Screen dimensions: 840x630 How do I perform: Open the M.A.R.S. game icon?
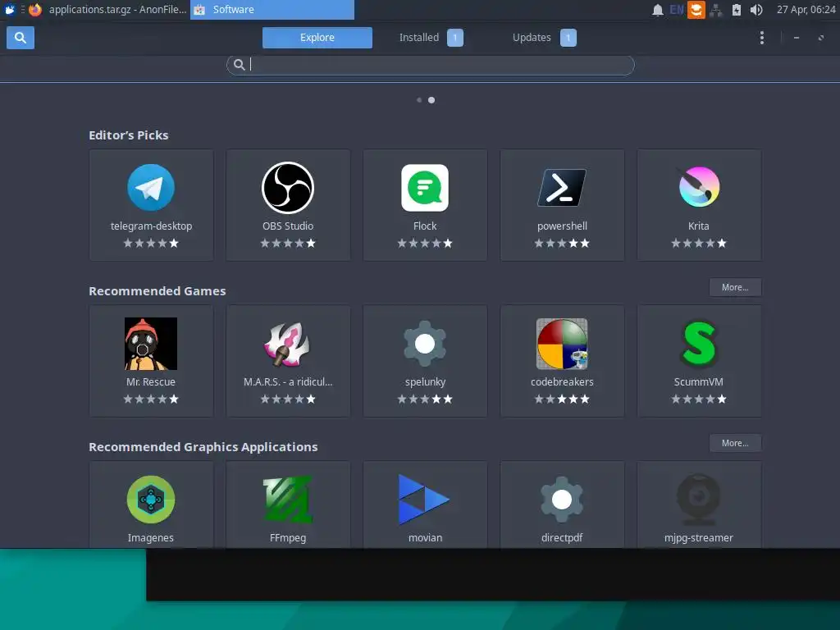[288, 344]
